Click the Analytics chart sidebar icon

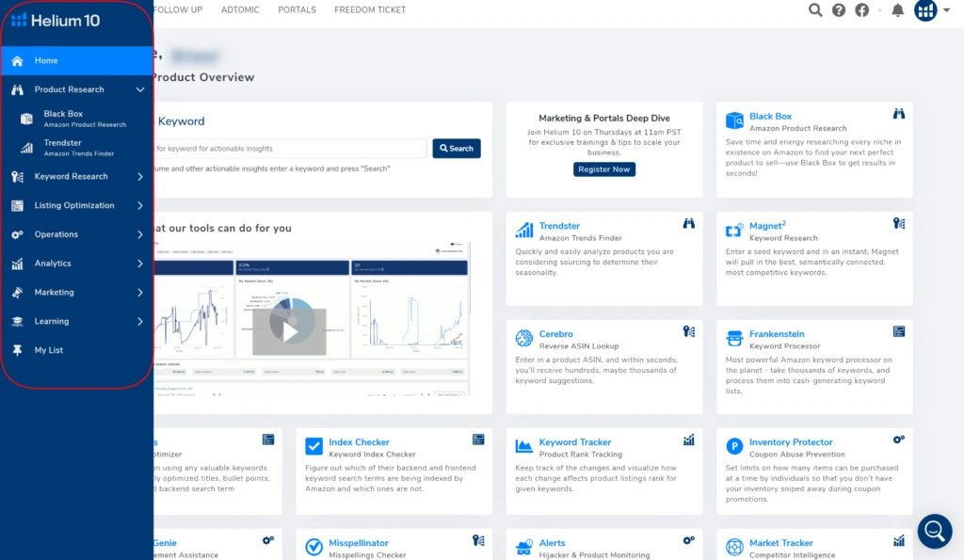17,264
